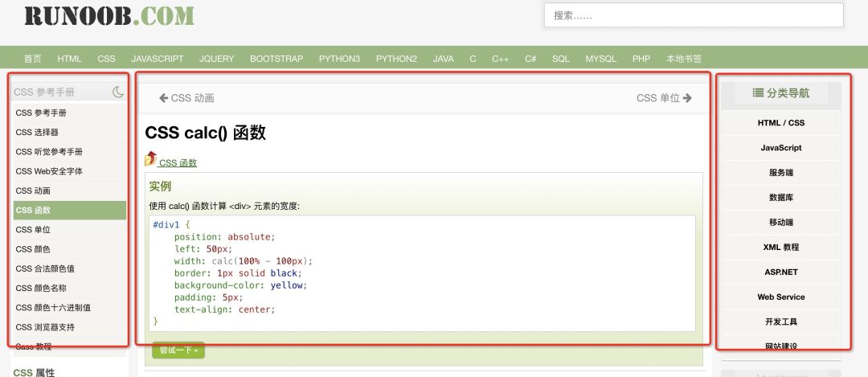The width and height of the screenshot is (868, 377).
Task: Open JAVA in the navigation bar
Action: [x=444, y=59]
